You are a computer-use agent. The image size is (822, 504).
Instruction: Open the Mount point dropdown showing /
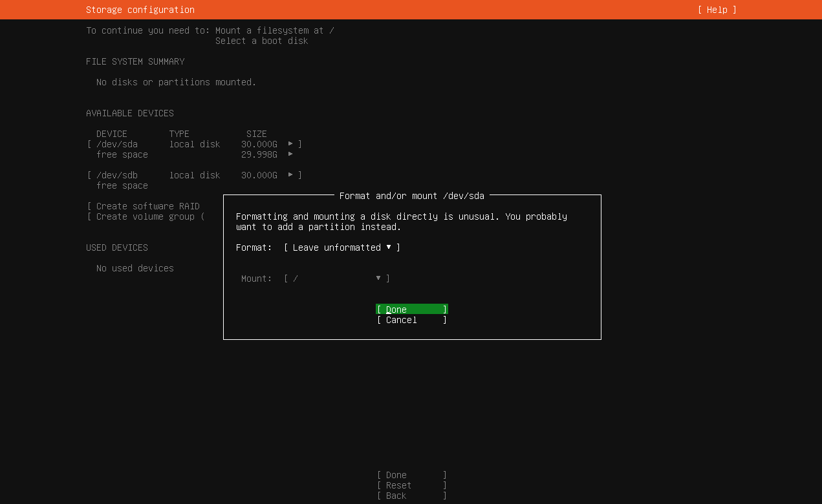pyautogui.click(x=336, y=278)
